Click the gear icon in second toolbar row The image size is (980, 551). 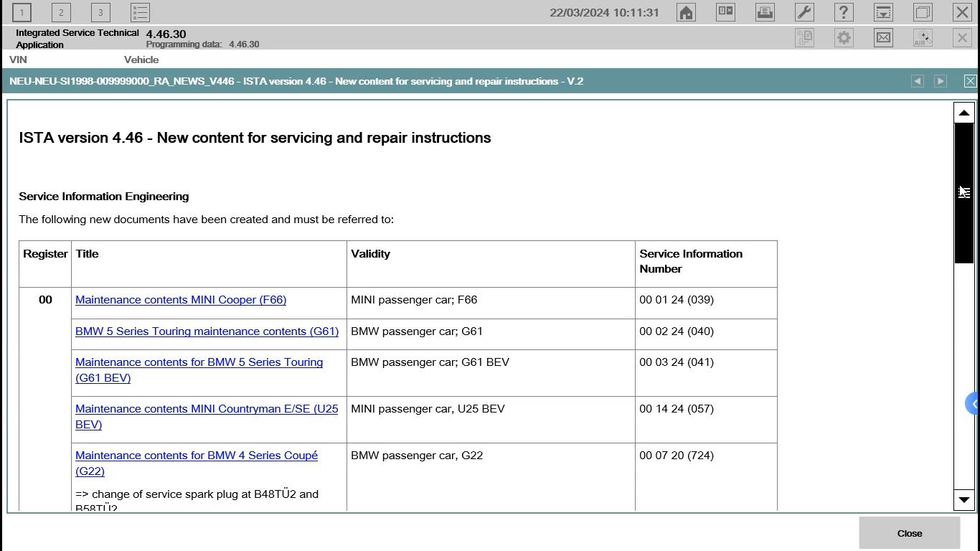click(x=844, y=37)
